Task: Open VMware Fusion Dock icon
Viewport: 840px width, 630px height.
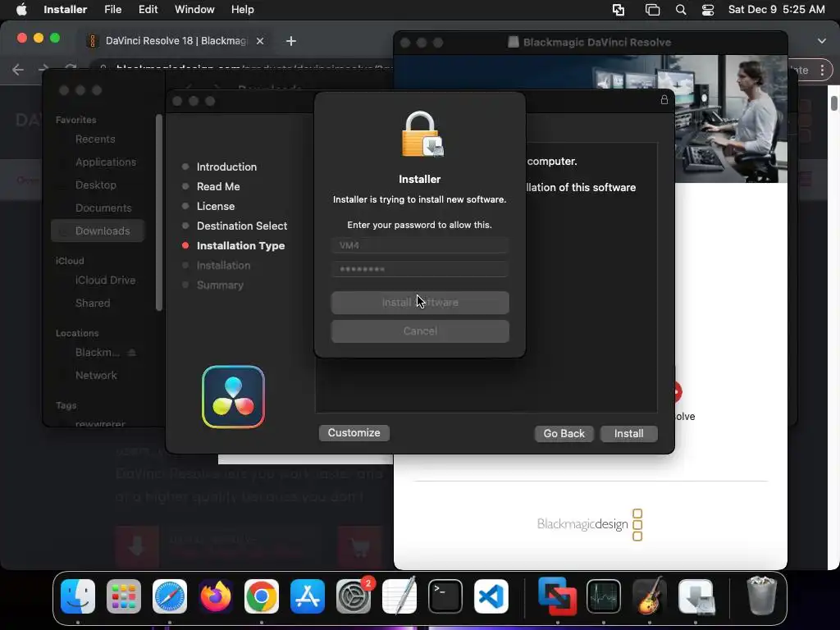Action: [x=557, y=596]
